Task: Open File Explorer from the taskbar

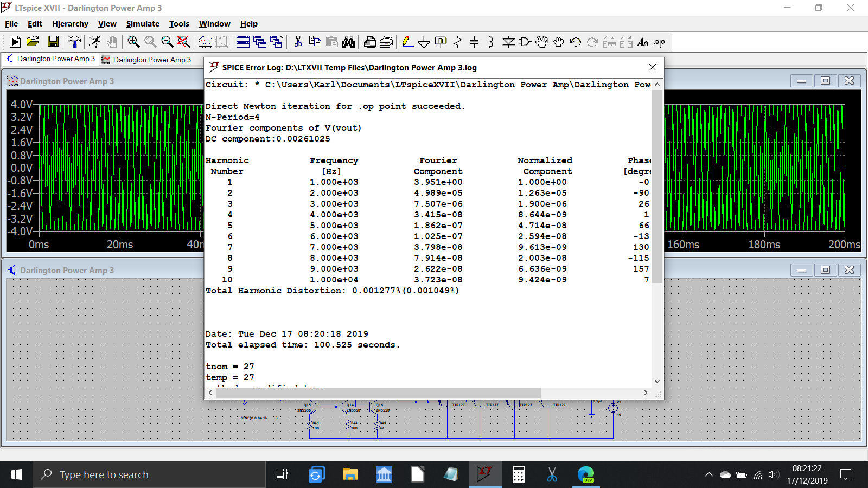Action: point(350,474)
